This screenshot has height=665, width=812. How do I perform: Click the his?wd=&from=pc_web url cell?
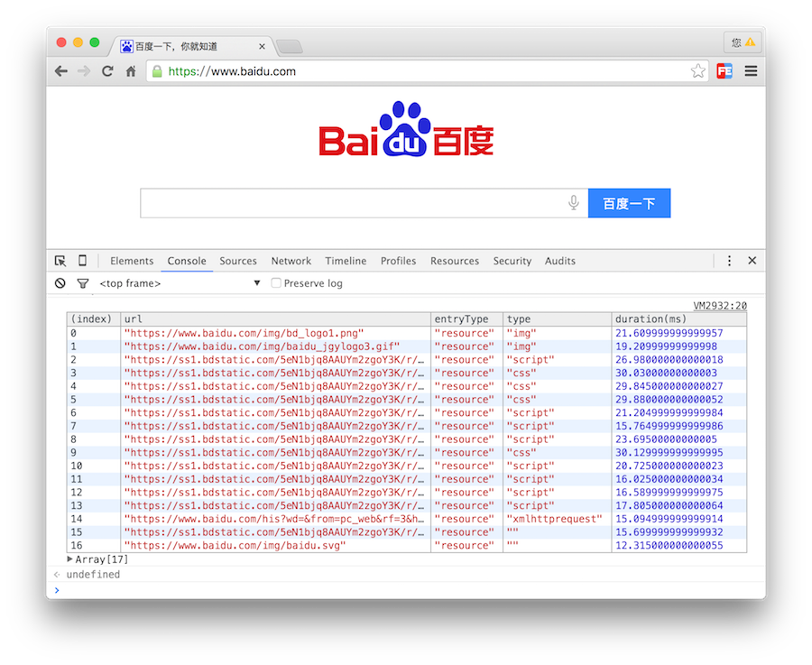[274, 519]
